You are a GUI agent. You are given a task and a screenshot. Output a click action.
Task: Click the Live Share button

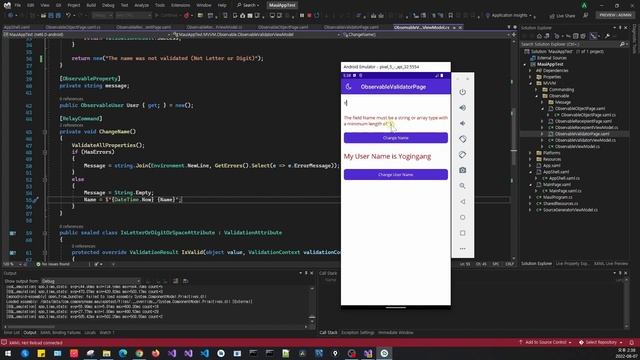click(562, 16)
